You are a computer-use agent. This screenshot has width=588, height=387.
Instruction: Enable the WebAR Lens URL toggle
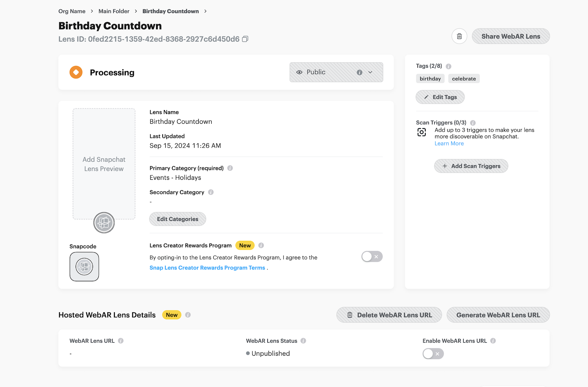pyautogui.click(x=433, y=354)
